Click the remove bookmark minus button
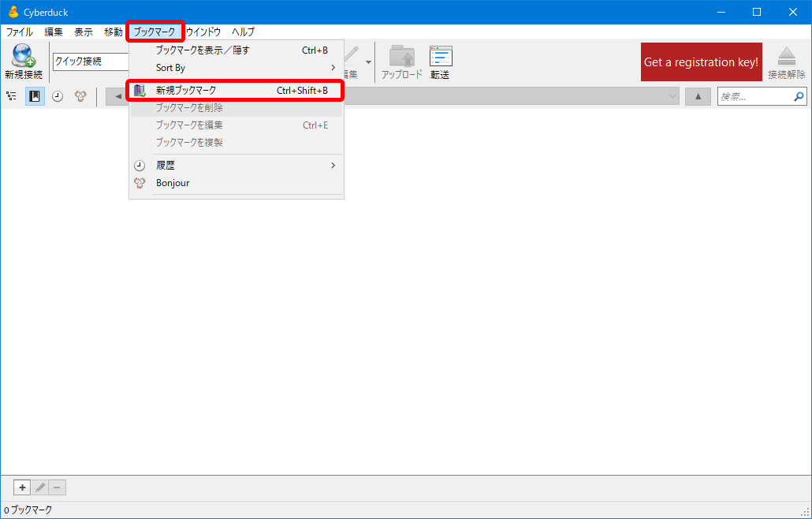Screen dimensions: 812x519 pos(57,487)
